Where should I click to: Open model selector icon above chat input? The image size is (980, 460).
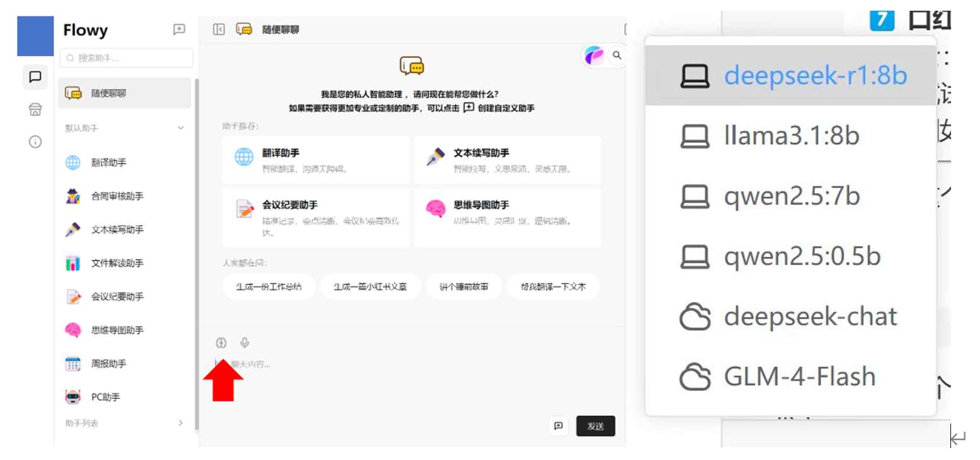(221, 342)
